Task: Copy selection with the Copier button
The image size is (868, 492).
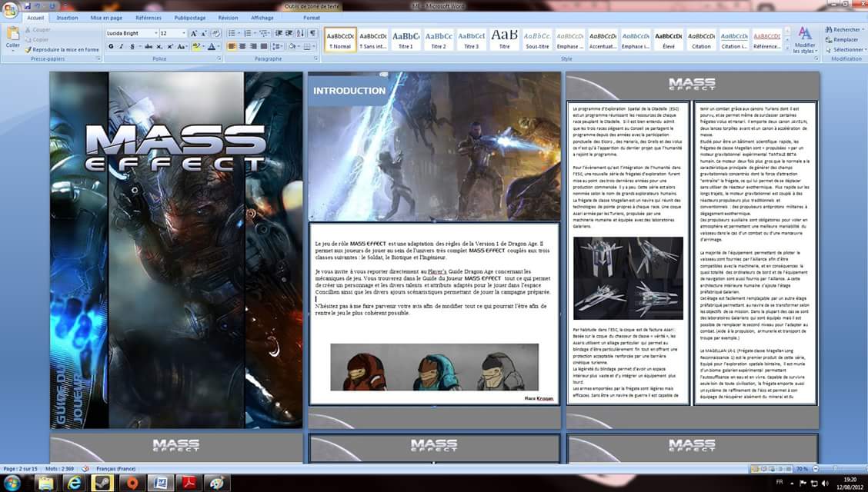Action: click(x=36, y=40)
